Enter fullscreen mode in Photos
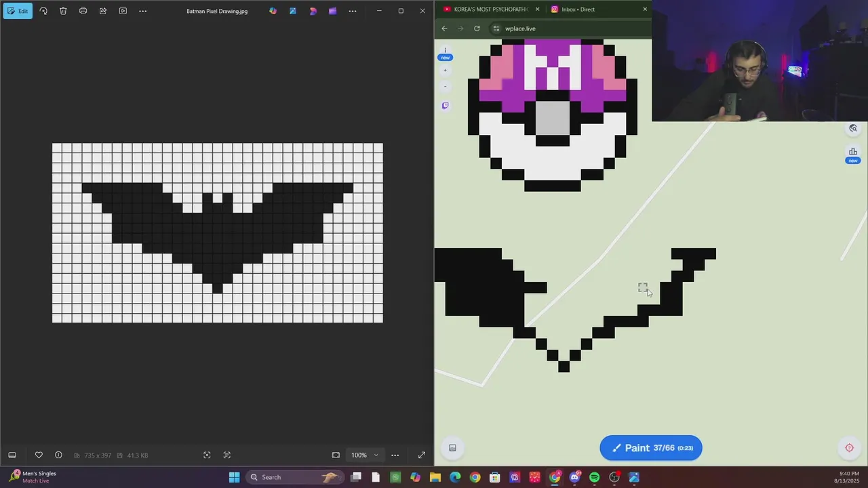 click(x=421, y=455)
